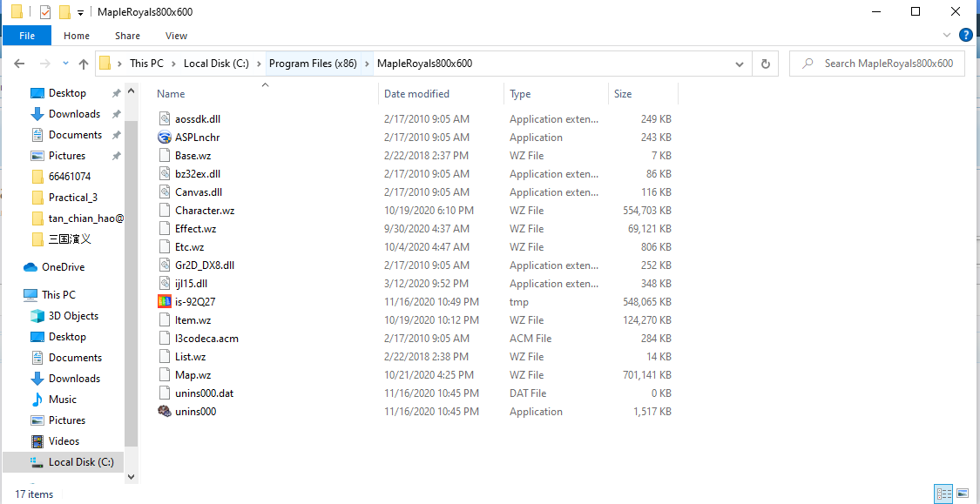Click the unins000 application icon
This screenshot has width=980, height=504.
click(x=165, y=412)
